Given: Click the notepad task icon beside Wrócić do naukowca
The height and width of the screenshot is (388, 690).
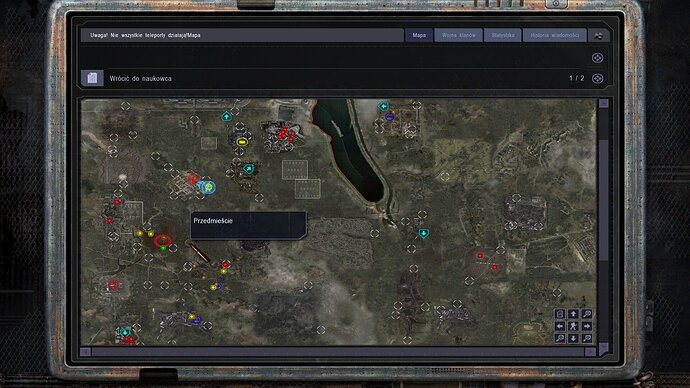Looking at the screenshot, I should point(92,78).
